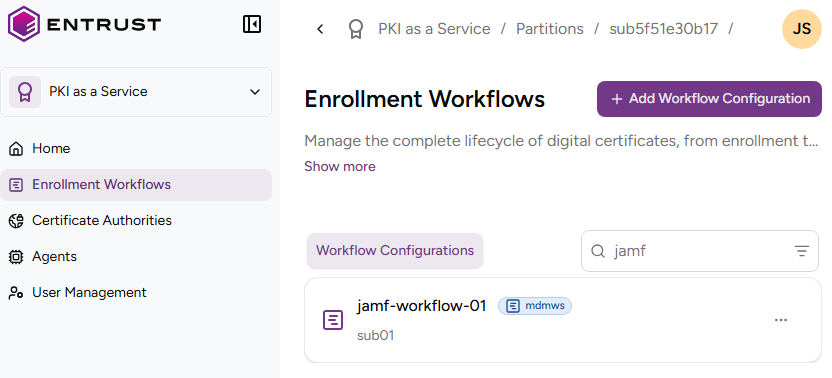Click the search magnifier icon
Viewport: 832px width, 378px height.
click(x=598, y=251)
